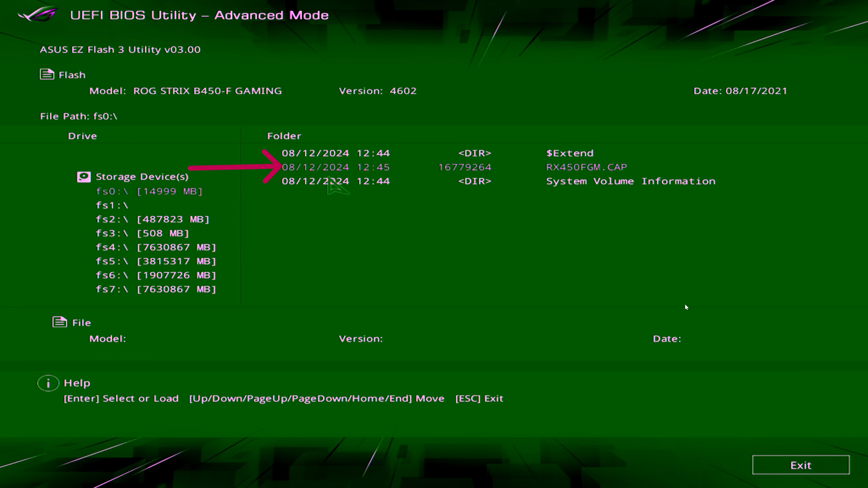This screenshot has width=868, height=488.
Task: Select the RX450FGM.CAP BIOS file
Action: click(586, 167)
